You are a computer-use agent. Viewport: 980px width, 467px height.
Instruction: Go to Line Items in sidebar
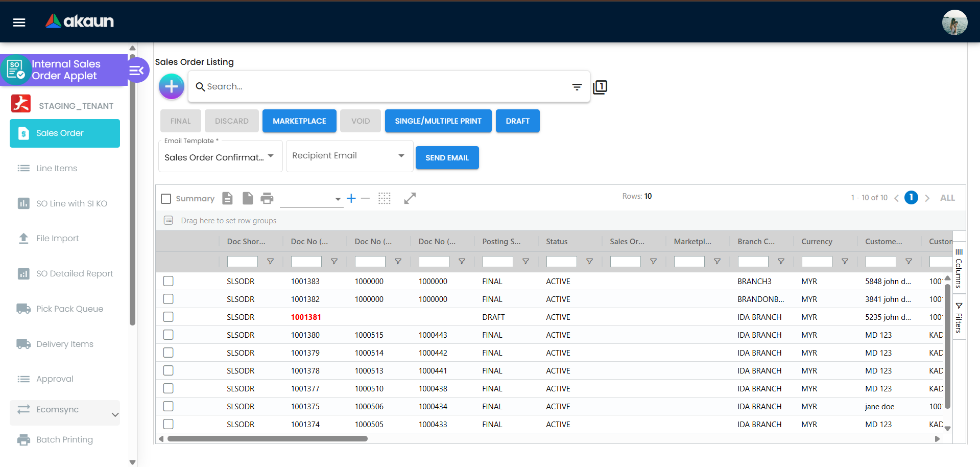coord(57,168)
